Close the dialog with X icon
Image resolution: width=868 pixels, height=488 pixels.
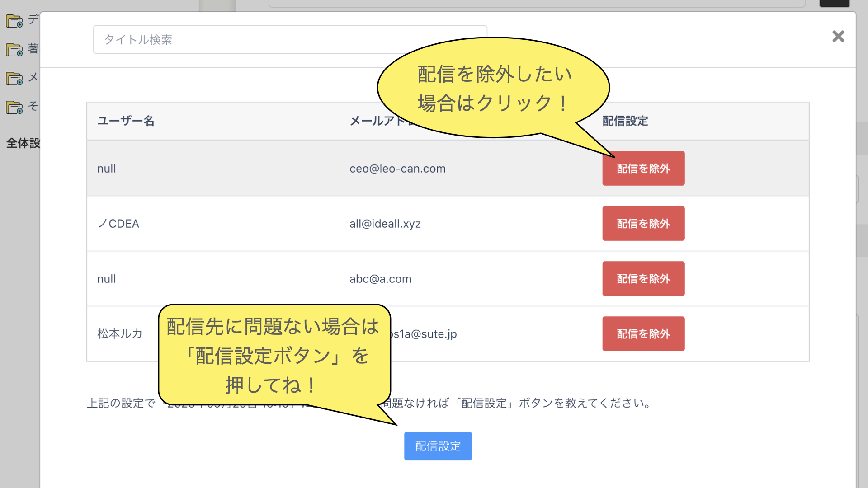pyautogui.click(x=838, y=36)
